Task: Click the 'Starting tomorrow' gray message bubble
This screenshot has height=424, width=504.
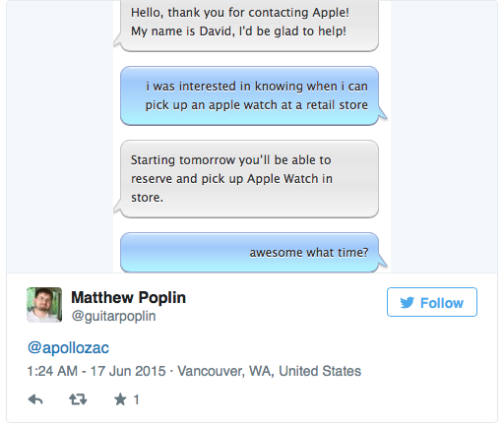Action: [248, 179]
